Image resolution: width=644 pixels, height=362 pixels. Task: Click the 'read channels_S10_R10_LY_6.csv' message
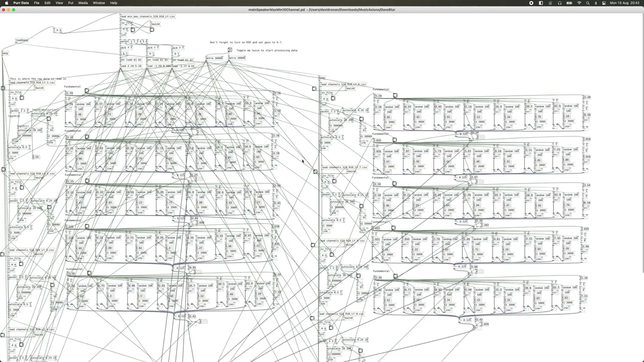click(x=343, y=84)
